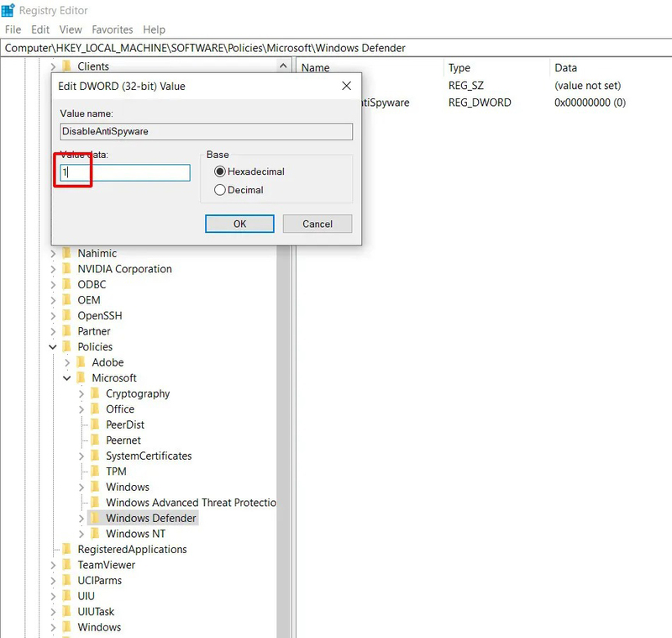Click the OpenSSH folder icon
Viewport: 672px width, 638px height.
(x=67, y=315)
